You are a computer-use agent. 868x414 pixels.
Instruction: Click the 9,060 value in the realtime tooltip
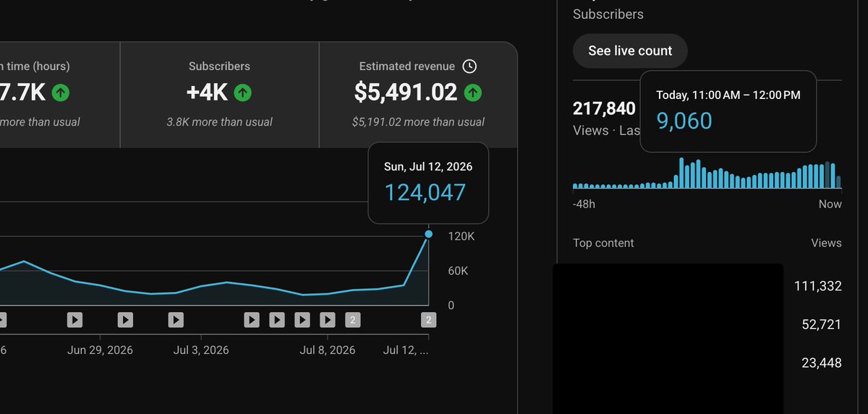[x=684, y=121]
